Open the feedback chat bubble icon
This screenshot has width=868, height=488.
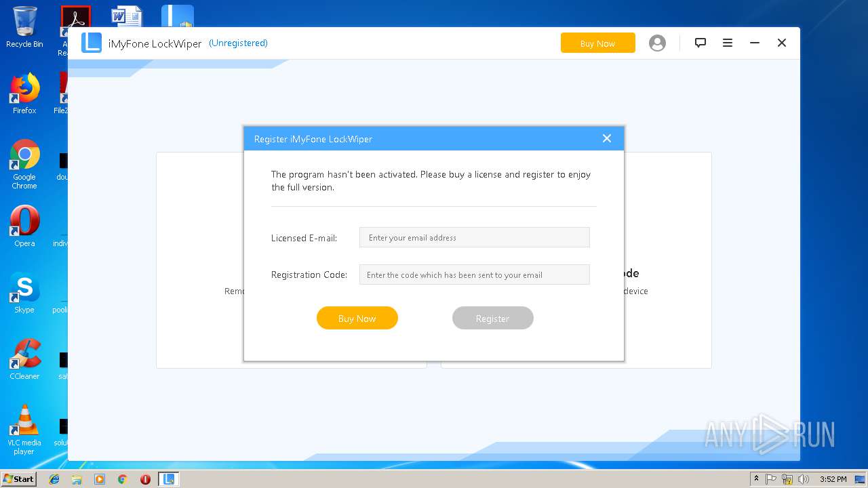click(x=701, y=43)
